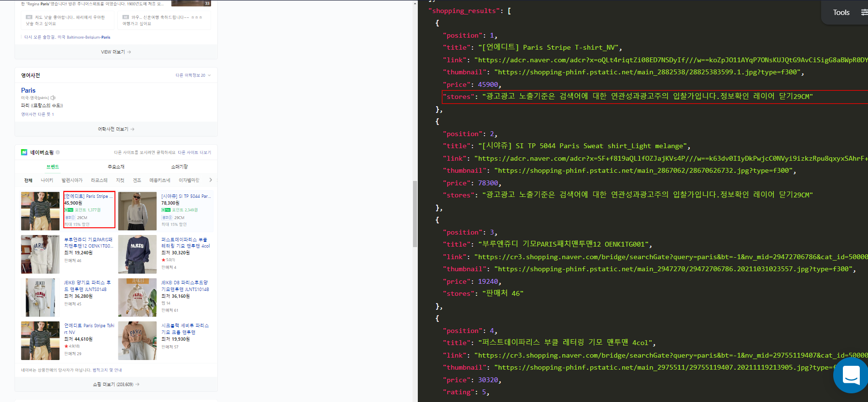Screen dimensions: 868x402
Task: Select the 라코스테 brand filter
Action: pyautogui.click(x=99, y=180)
